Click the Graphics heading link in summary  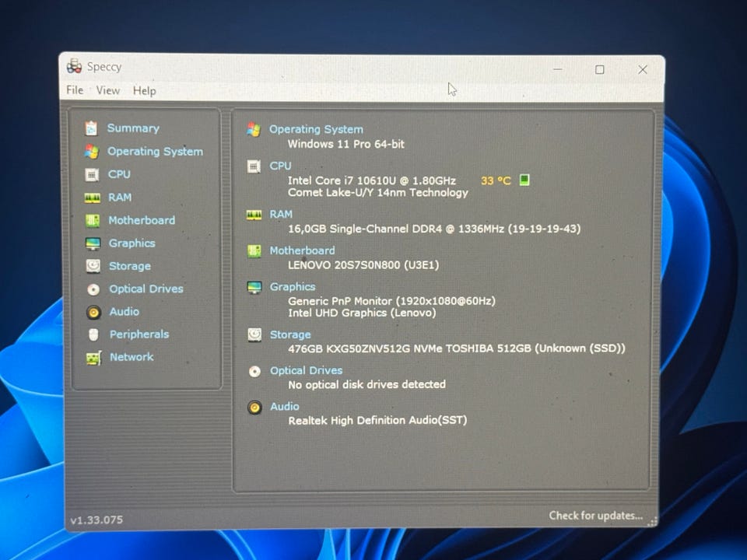tap(293, 287)
